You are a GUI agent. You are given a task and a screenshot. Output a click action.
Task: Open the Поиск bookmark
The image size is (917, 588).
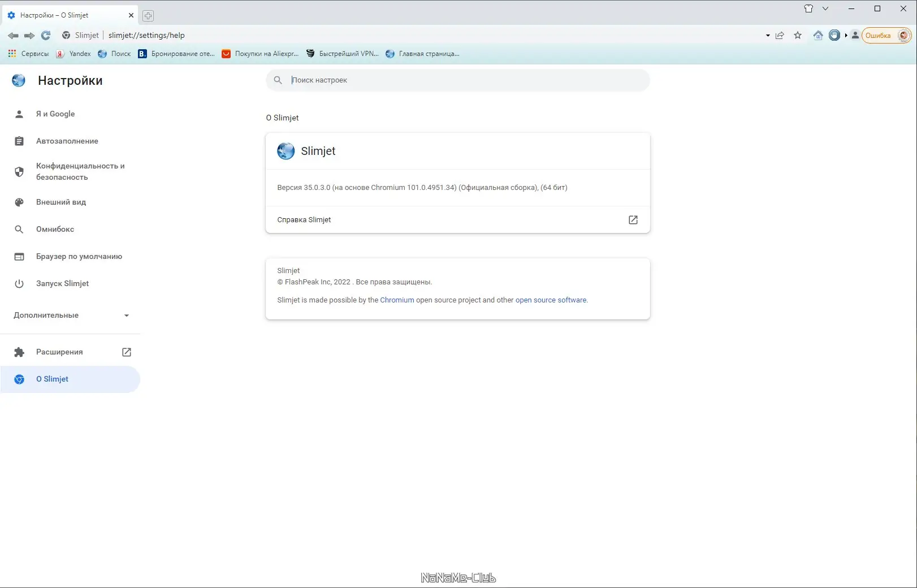pyautogui.click(x=114, y=54)
